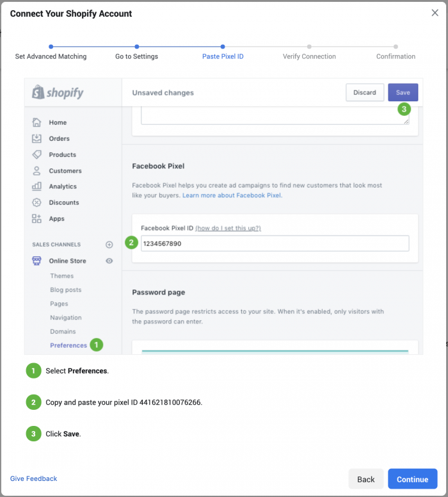Open Domains under Online Store
Image resolution: width=448 pixels, height=497 pixels.
[63, 332]
